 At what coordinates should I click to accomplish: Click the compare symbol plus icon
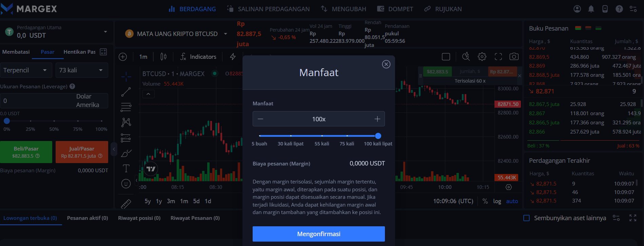tap(123, 57)
